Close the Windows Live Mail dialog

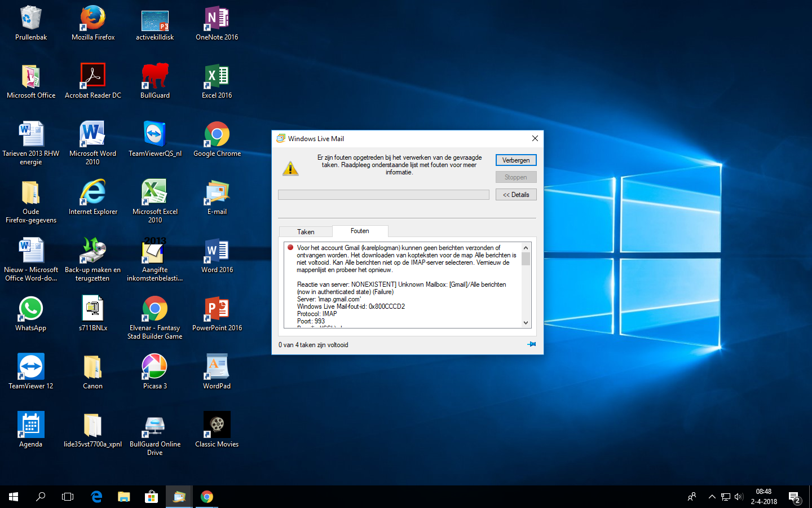coord(535,138)
